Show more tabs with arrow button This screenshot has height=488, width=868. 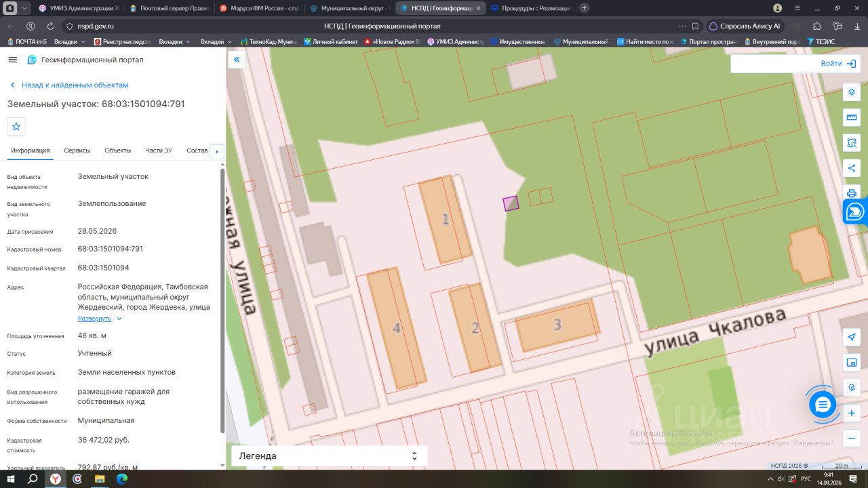pyautogui.click(x=217, y=151)
